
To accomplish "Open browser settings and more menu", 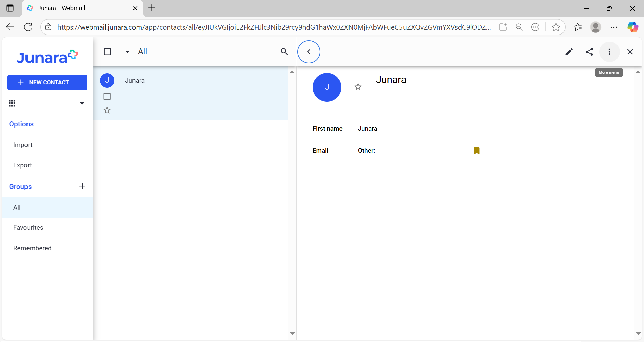I will (614, 27).
